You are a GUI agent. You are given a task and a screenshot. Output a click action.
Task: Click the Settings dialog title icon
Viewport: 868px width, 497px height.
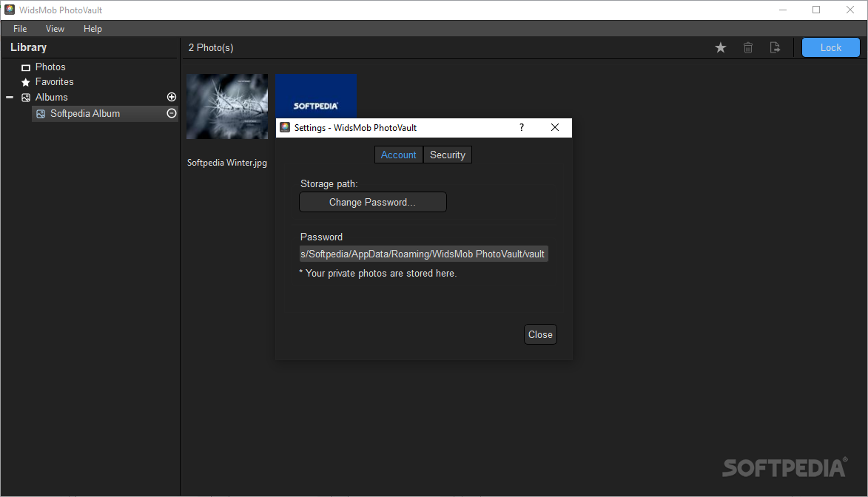(x=285, y=127)
